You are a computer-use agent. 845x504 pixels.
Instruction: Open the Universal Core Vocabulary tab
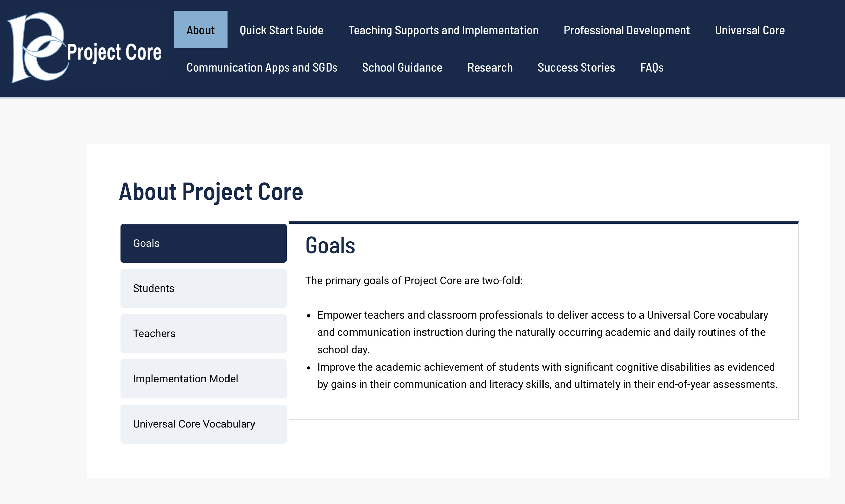point(203,424)
